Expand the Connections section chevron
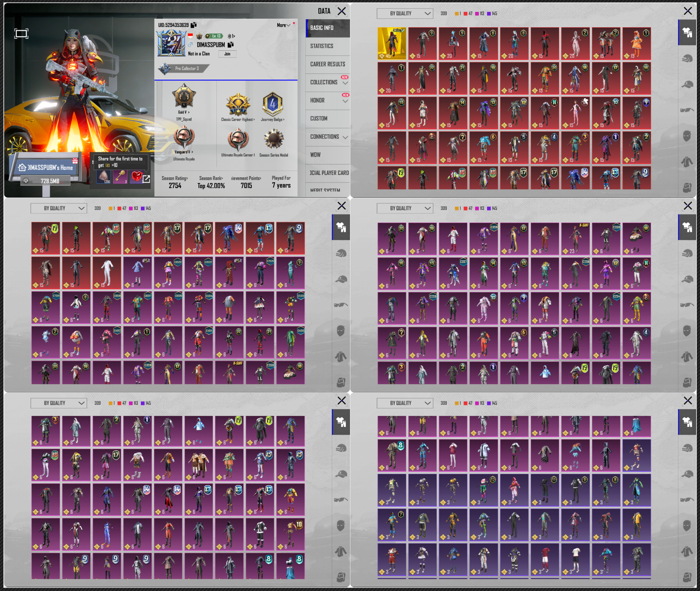 [345, 137]
